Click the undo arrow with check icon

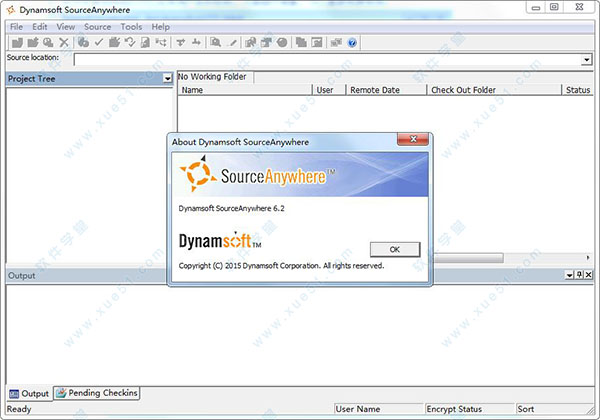(x=130, y=42)
